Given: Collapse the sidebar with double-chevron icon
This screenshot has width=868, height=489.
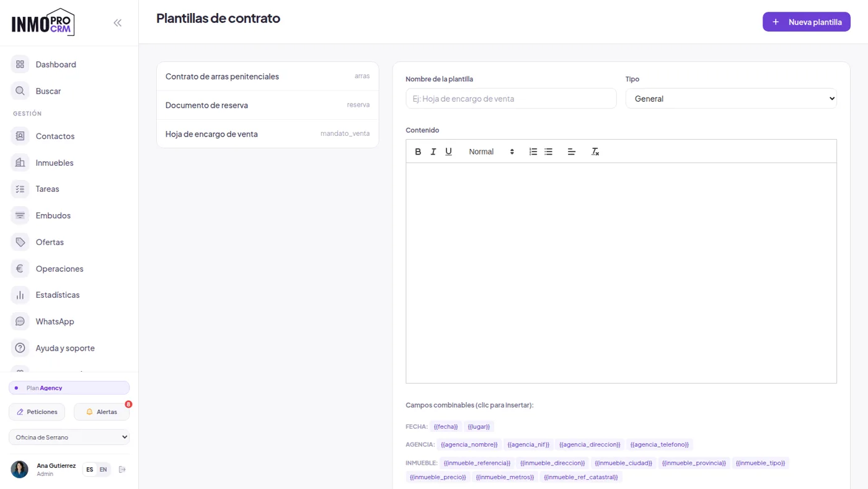Looking at the screenshot, I should 117,23.
